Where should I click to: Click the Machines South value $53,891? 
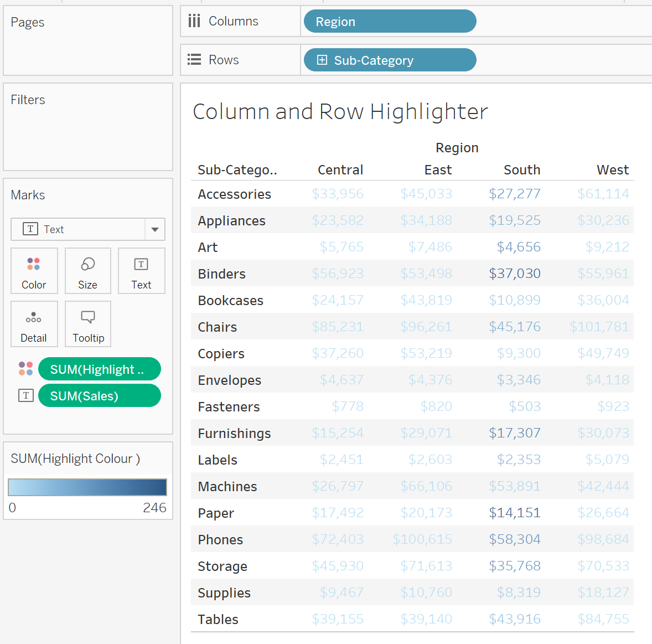click(514, 486)
